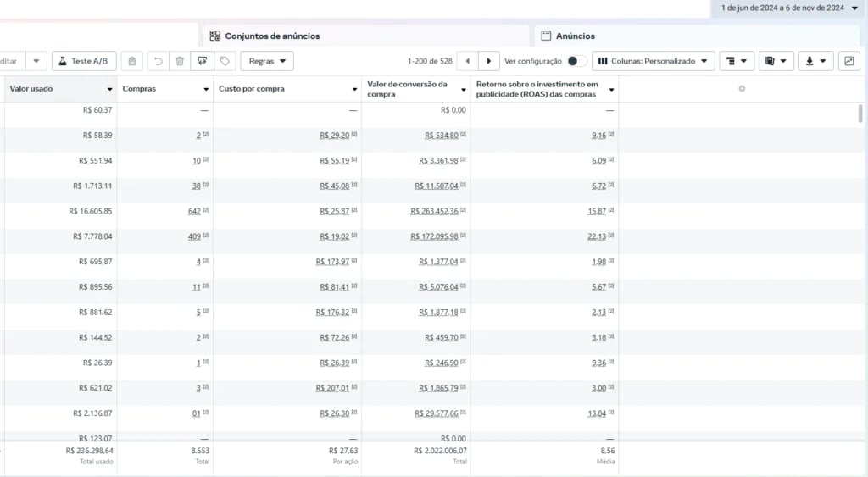Click the charts view icon

[x=849, y=61]
